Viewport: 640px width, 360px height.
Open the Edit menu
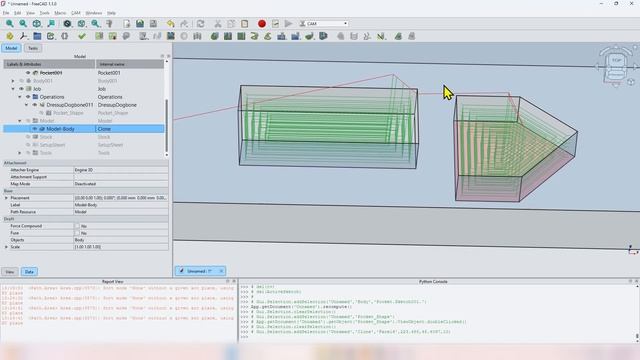tap(18, 13)
